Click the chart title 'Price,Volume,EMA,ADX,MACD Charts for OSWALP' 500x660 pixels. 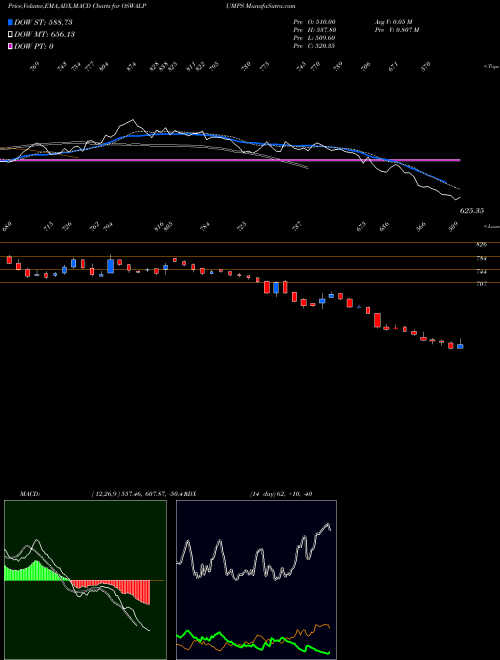click(77, 6)
